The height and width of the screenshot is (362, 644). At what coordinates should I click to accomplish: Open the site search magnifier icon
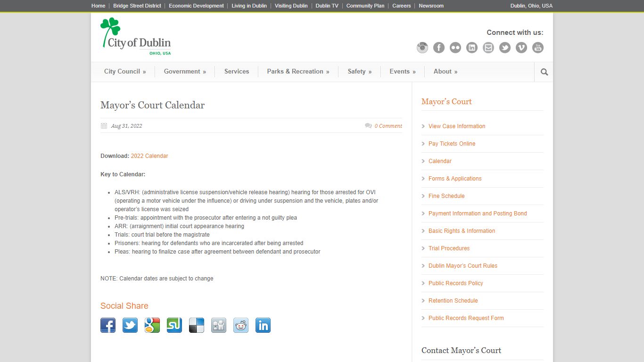point(544,72)
